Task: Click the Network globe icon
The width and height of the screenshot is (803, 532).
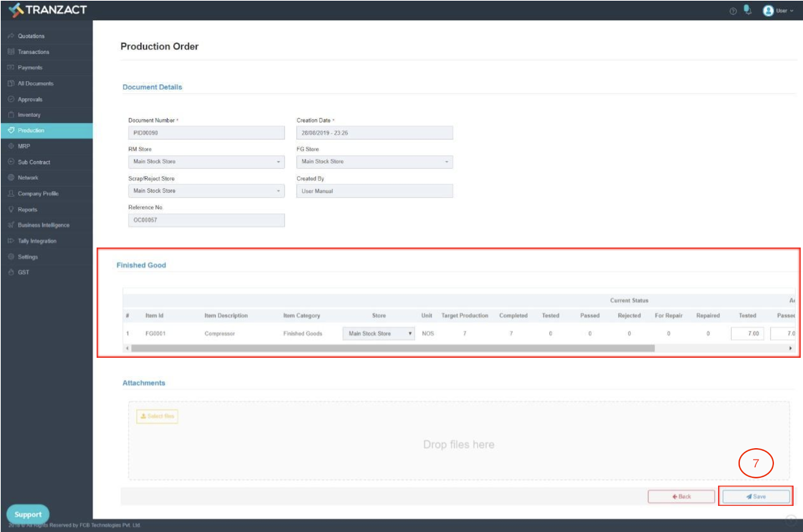Action: (x=11, y=178)
